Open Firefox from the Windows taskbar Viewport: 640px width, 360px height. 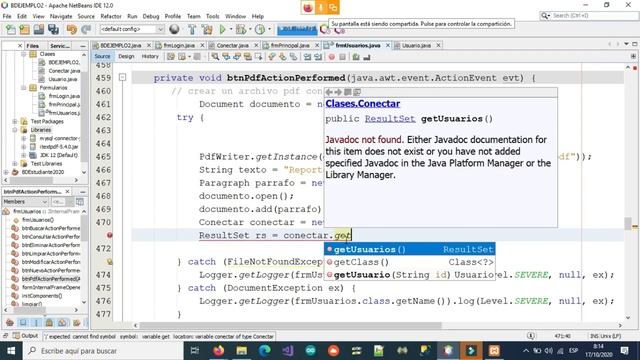pyautogui.click(x=218, y=351)
